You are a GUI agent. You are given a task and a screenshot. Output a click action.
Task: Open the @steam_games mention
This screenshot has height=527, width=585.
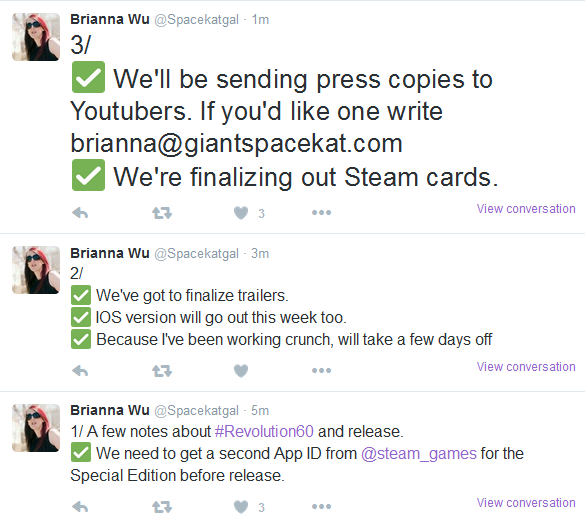(x=419, y=454)
